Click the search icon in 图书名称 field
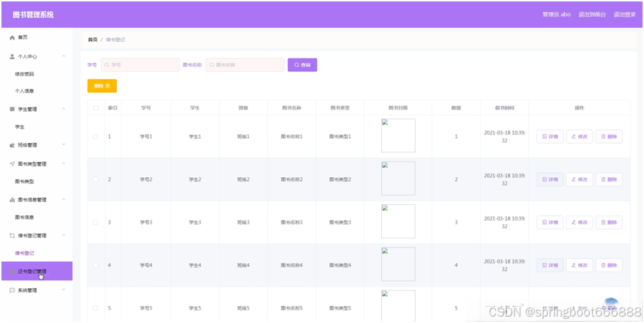This screenshot has height=323, width=644. tap(212, 65)
